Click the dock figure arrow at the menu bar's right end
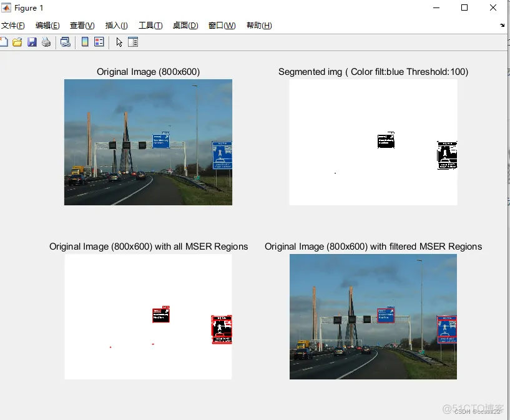510x420 pixels. (x=502, y=26)
